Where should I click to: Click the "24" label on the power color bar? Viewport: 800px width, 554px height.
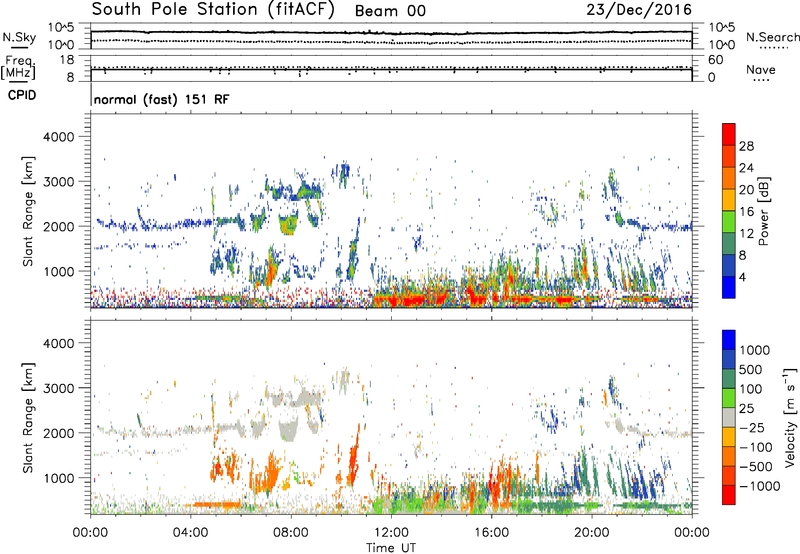click(746, 168)
